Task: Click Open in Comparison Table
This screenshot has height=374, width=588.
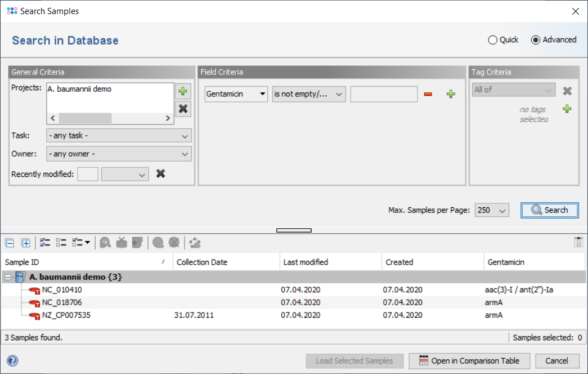Action: coord(469,361)
